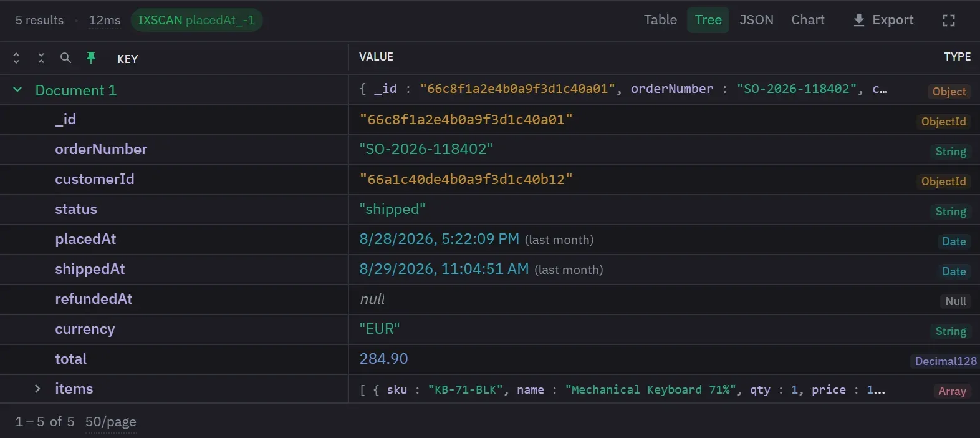980x438 pixels.
Task: Select the orderNumber key
Action: point(101,149)
